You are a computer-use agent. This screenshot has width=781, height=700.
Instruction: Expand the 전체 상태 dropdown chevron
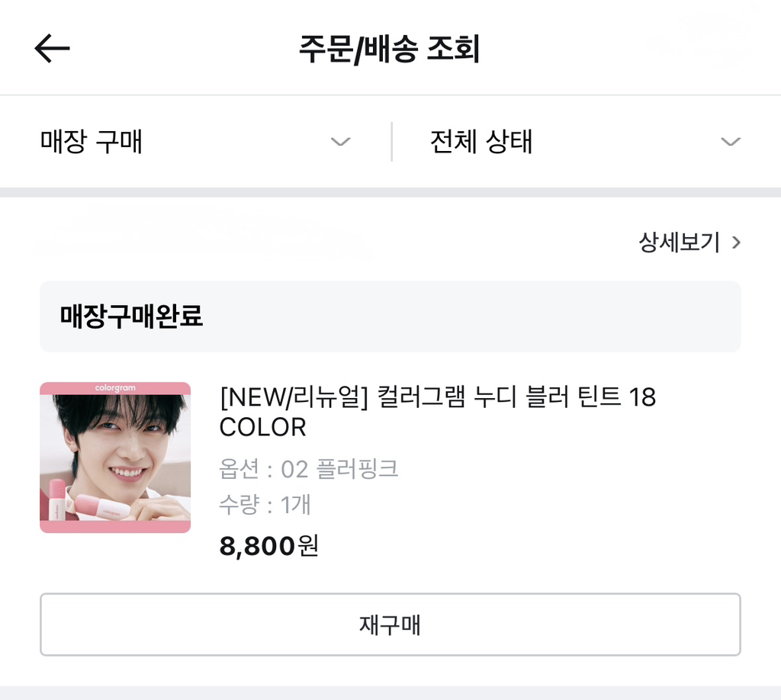pos(730,142)
